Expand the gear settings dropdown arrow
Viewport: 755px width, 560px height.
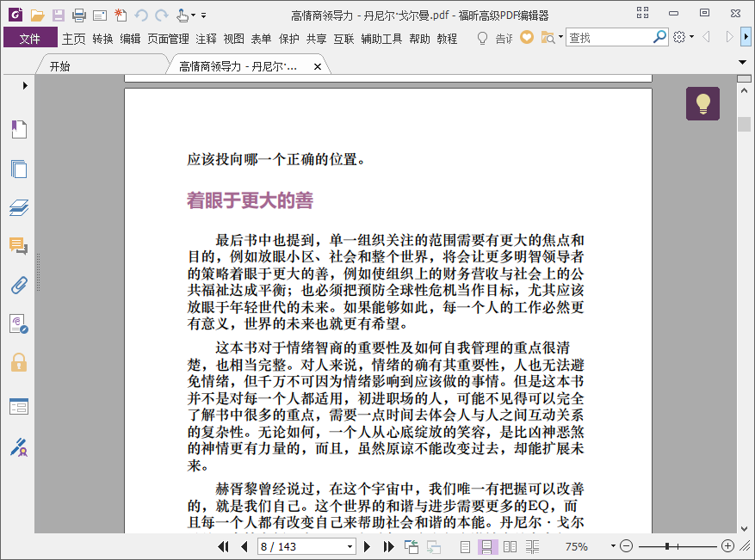692,37
